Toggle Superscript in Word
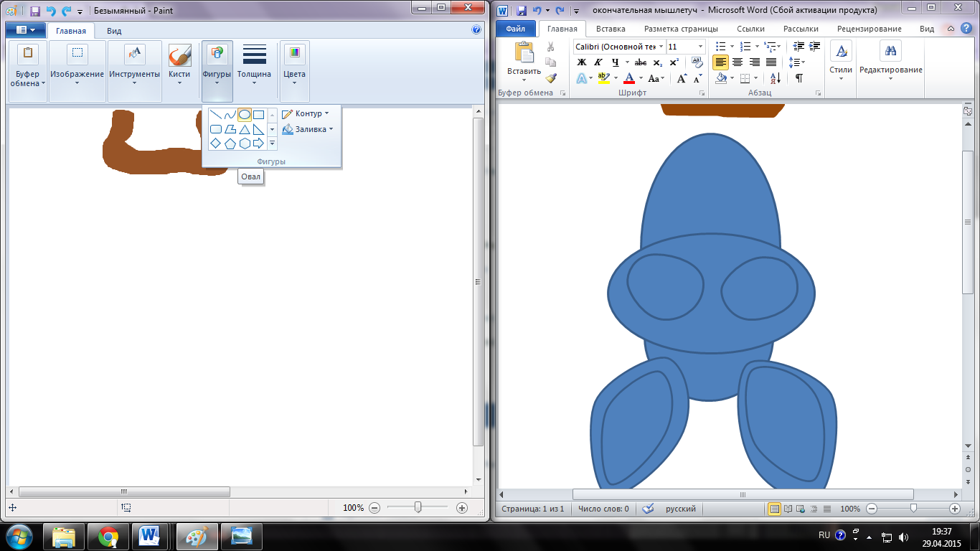The height and width of the screenshot is (551, 980). coord(674,62)
